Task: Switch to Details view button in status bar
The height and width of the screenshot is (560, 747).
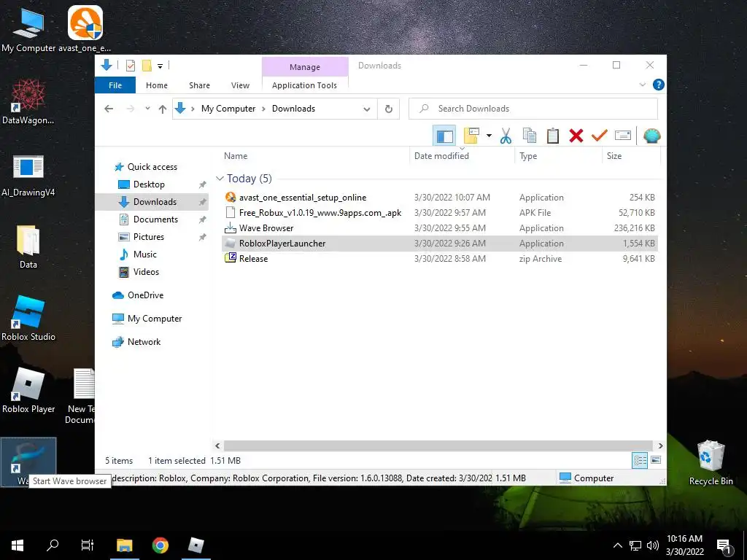Action: coord(640,460)
